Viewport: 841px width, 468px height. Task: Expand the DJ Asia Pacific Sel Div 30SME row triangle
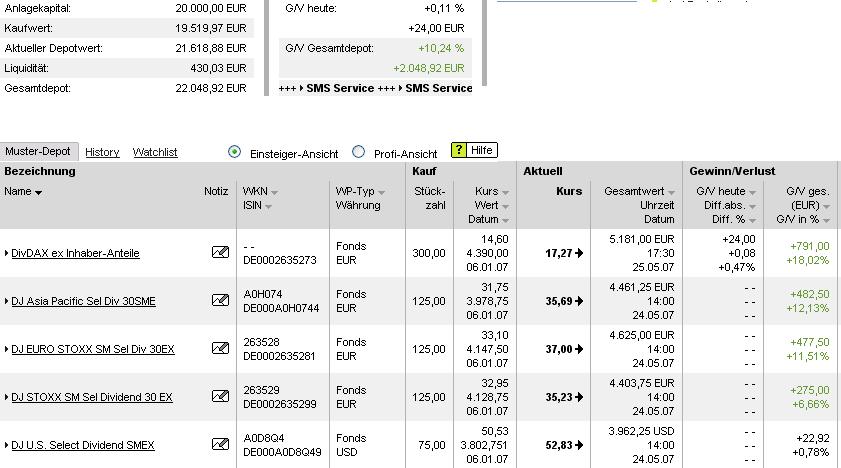click(x=6, y=301)
